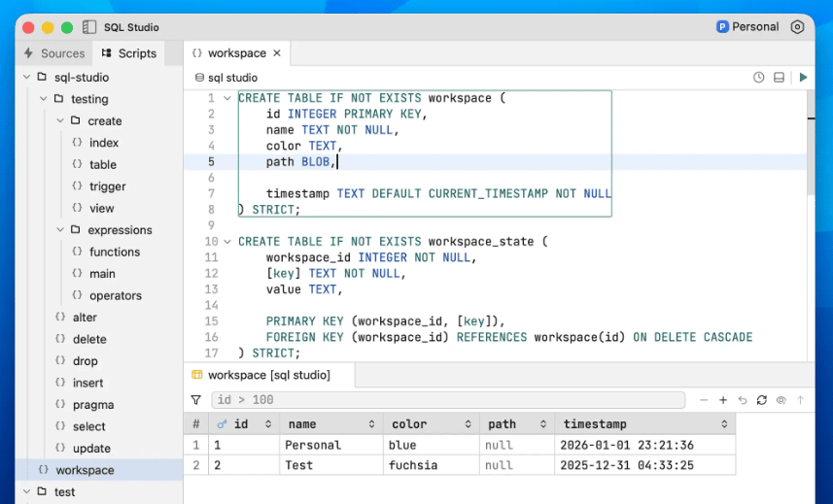Open the insert script
833x504 pixels.
click(87, 383)
